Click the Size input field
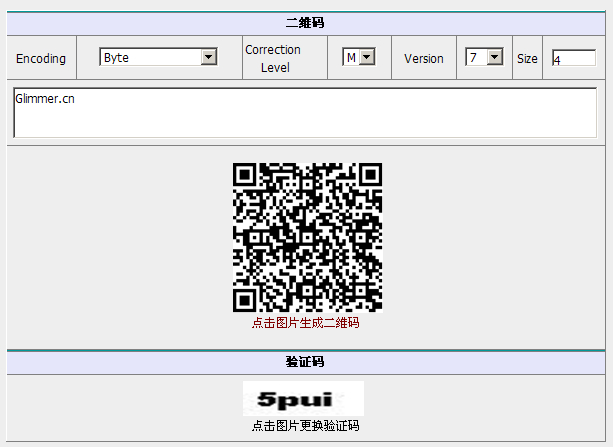This screenshot has height=447, width=613. (574, 58)
